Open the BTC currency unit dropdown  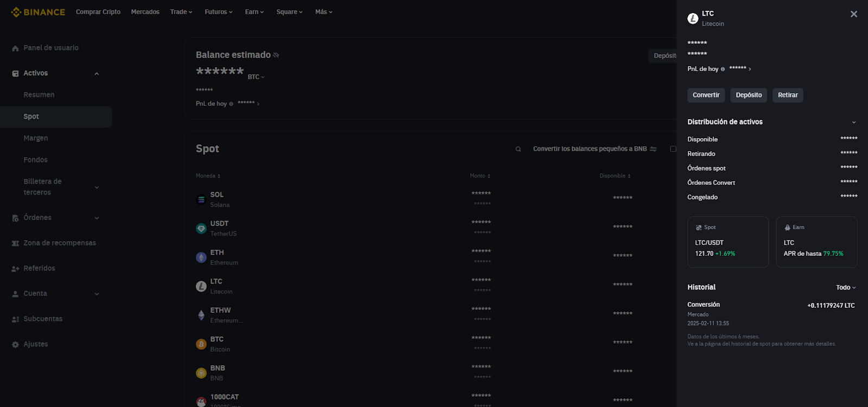256,77
